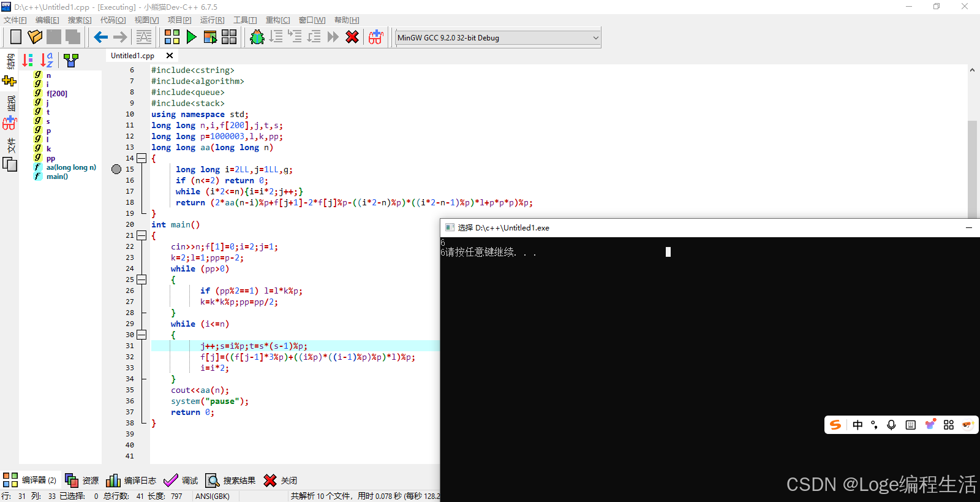Click the Continue debug double-arrow icon
Viewport: 980px width, 502px height.
(333, 37)
